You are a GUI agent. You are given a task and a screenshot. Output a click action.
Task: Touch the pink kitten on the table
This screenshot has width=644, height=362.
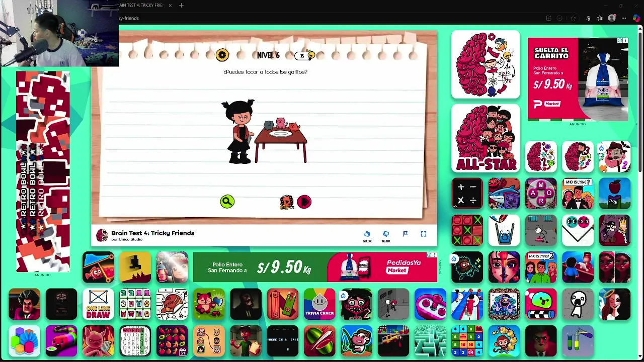[281, 123]
